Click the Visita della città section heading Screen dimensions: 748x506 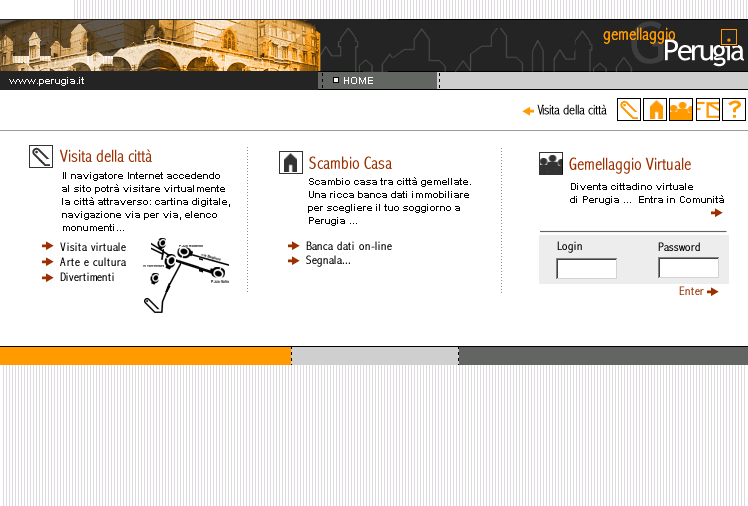[x=106, y=156]
